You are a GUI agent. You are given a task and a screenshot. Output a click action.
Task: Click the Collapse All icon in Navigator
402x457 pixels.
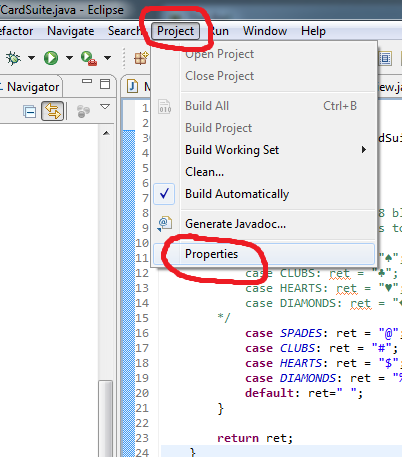point(29,111)
